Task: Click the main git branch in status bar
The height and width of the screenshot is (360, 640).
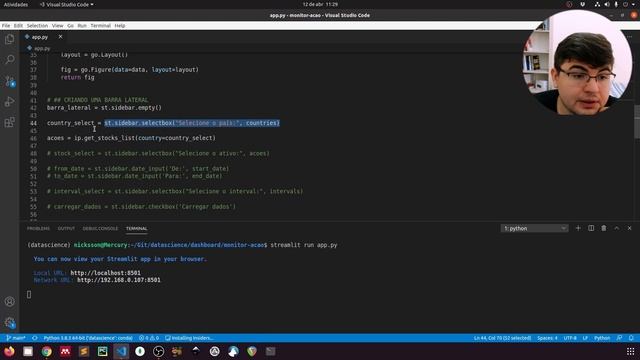Action: click(x=16, y=338)
